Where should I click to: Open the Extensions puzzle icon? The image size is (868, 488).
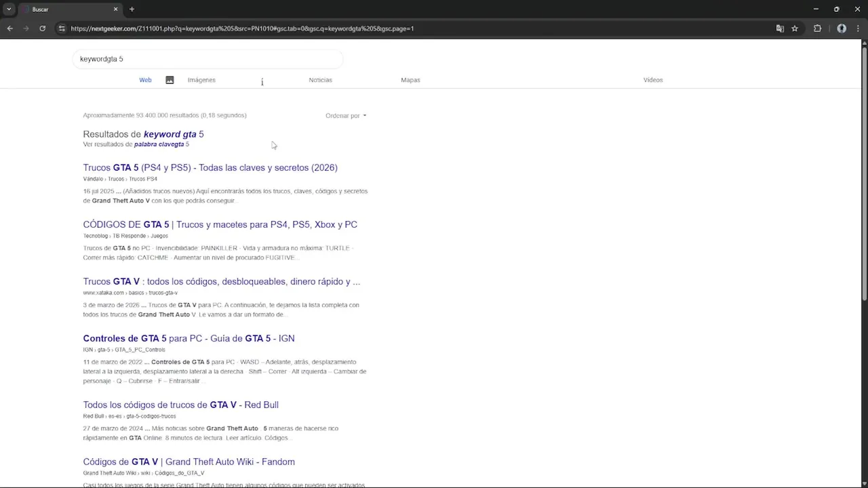[817, 28]
